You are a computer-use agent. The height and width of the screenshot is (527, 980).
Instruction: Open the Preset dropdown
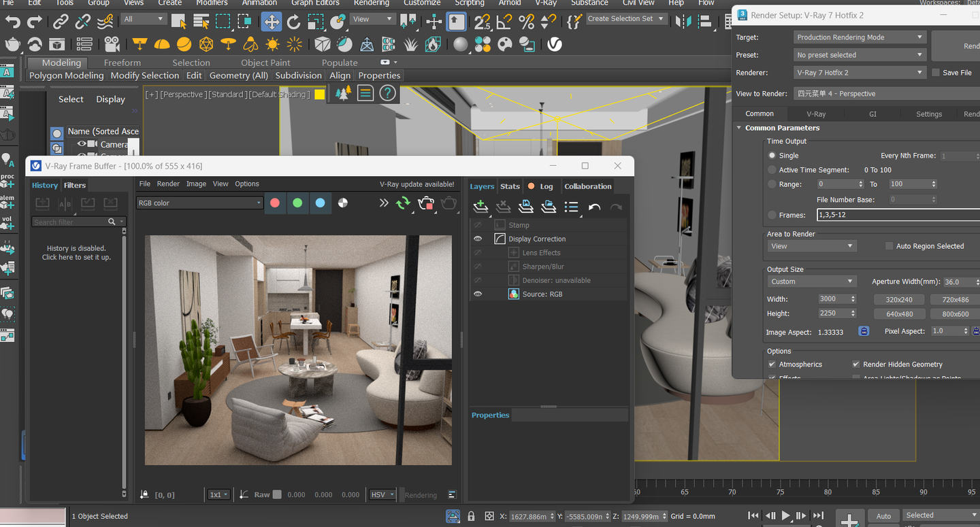[x=860, y=55]
